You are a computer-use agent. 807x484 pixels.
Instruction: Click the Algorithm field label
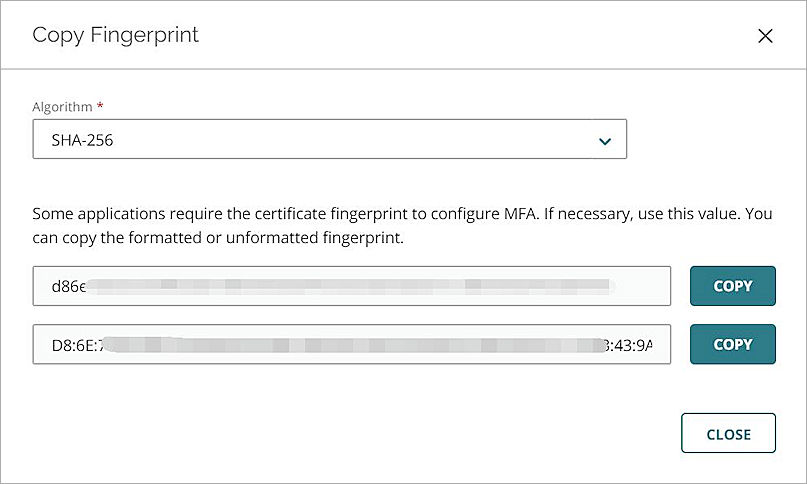pyautogui.click(x=62, y=106)
